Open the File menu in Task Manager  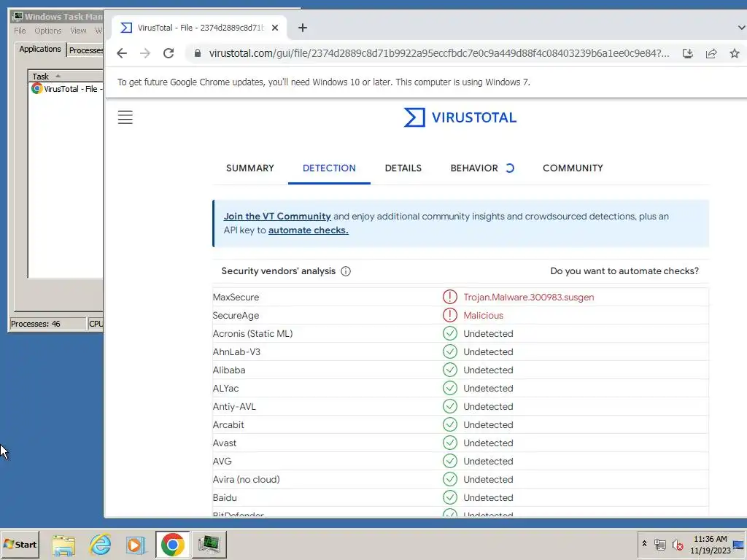click(20, 31)
